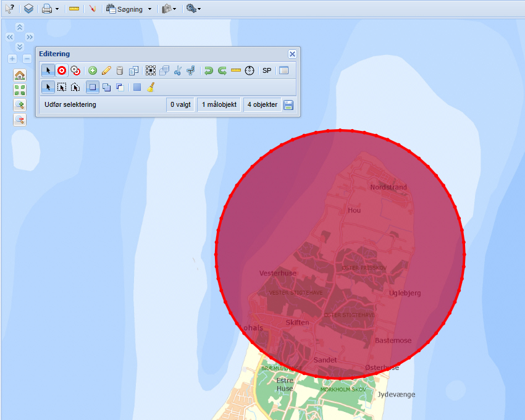Click the green redo arrow
This screenshot has height=420, width=525.
tap(222, 70)
